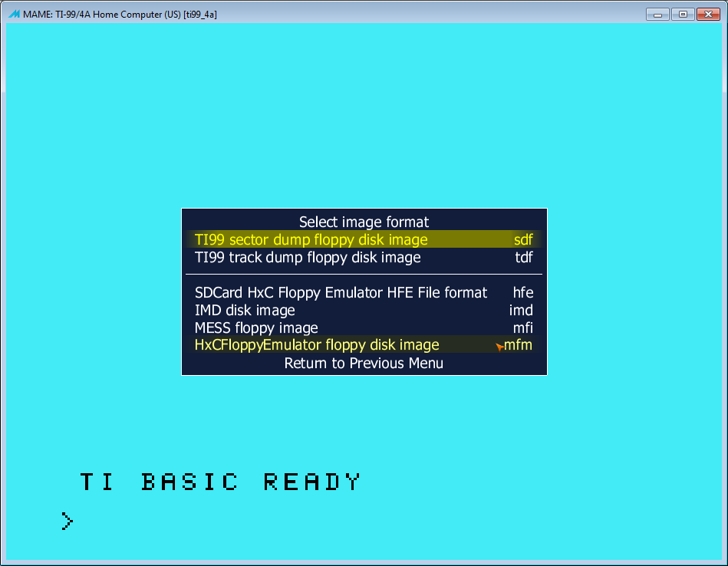Viewport: 728px width, 566px height.
Task: Select TI99 track dump floppy disk image
Action: point(364,257)
